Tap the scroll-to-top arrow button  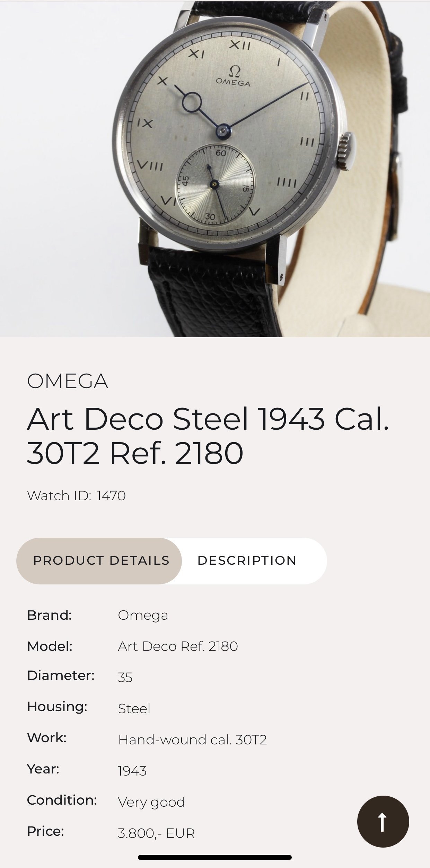click(383, 821)
